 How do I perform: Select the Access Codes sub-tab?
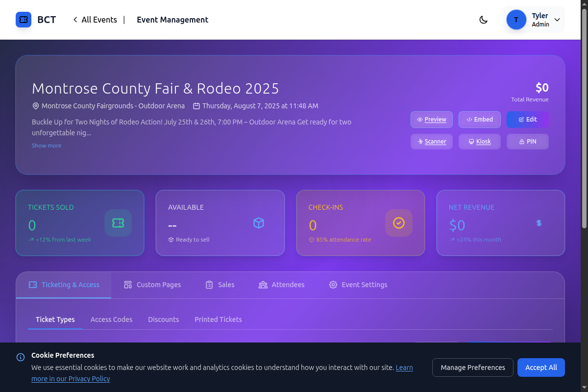pos(111,319)
